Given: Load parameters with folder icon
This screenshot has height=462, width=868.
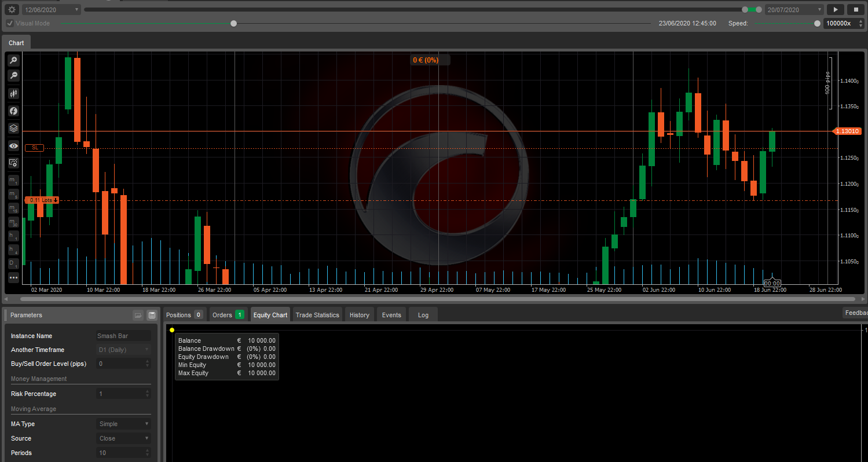Looking at the screenshot, I should (138, 315).
